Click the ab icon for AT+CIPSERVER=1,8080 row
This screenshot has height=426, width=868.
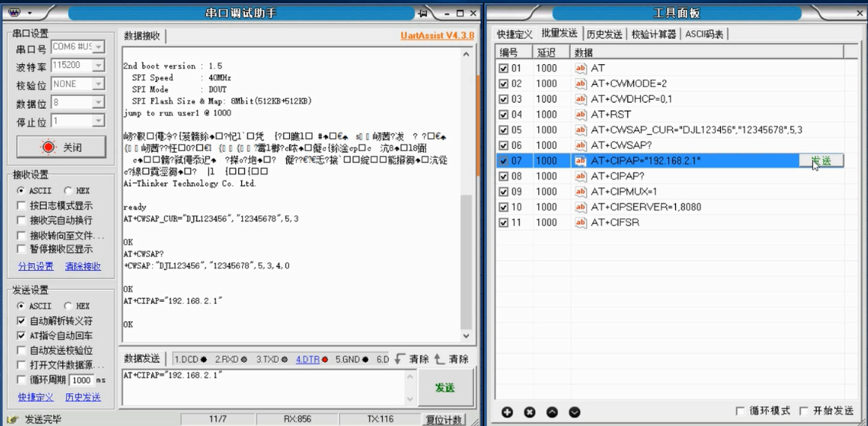(x=580, y=207)
